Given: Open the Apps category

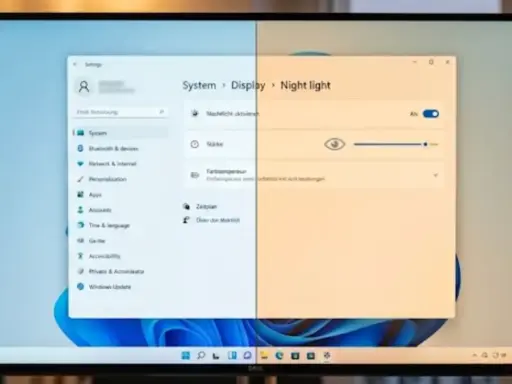Looking at the screenshot, I should click(x=95, y=195).
